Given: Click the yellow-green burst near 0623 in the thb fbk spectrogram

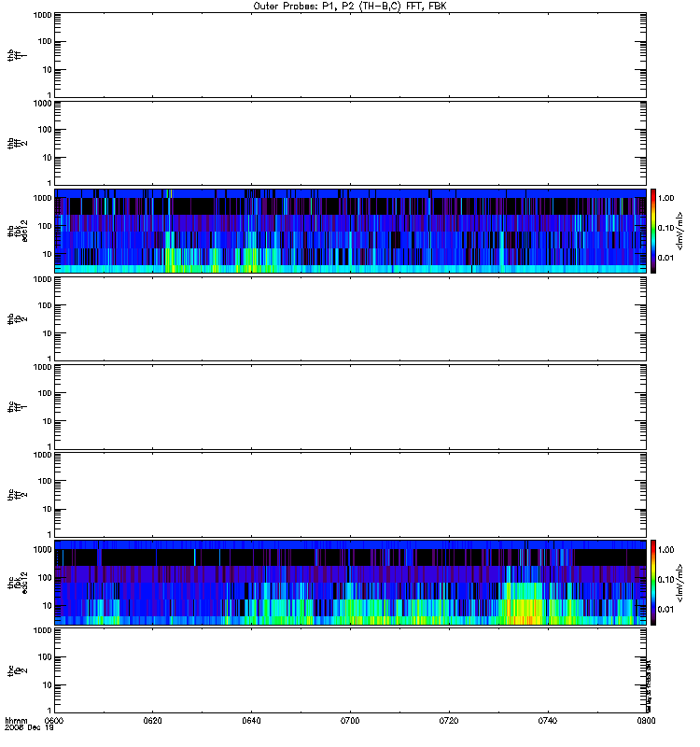Looking at the screenshot, I should point(171,261).
